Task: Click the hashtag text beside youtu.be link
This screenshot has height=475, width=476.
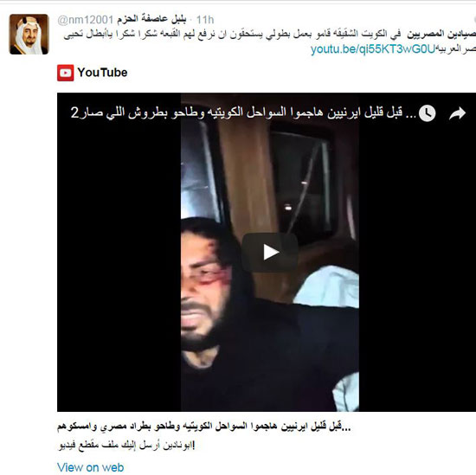Action: coord(456,49)
